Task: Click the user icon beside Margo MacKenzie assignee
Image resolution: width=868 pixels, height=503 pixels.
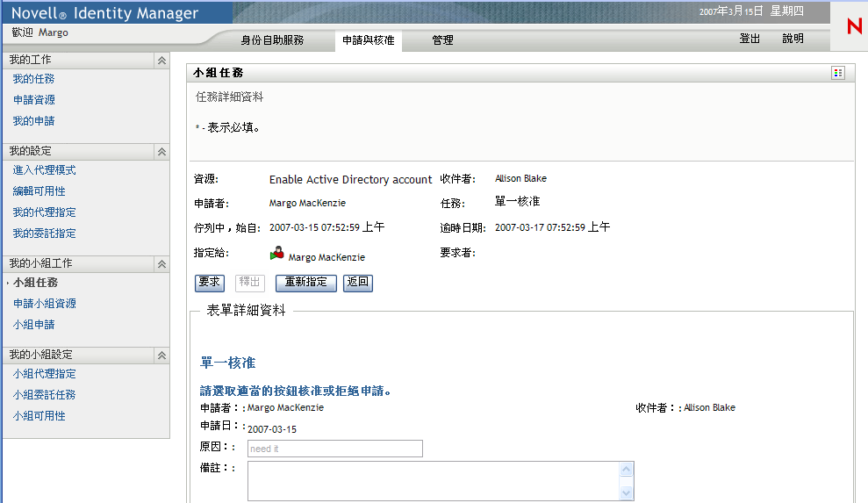Action: pos(276,254)
